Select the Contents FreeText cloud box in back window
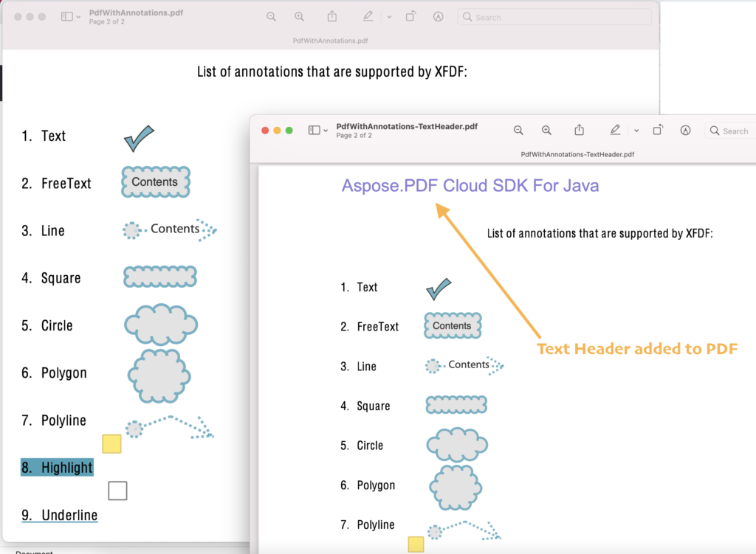The image size is (756, 554). click(x=155, y=182)
